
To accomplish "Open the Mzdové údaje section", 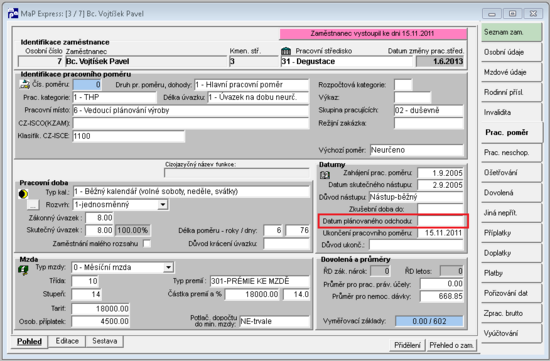I will [x=511, y=72].
